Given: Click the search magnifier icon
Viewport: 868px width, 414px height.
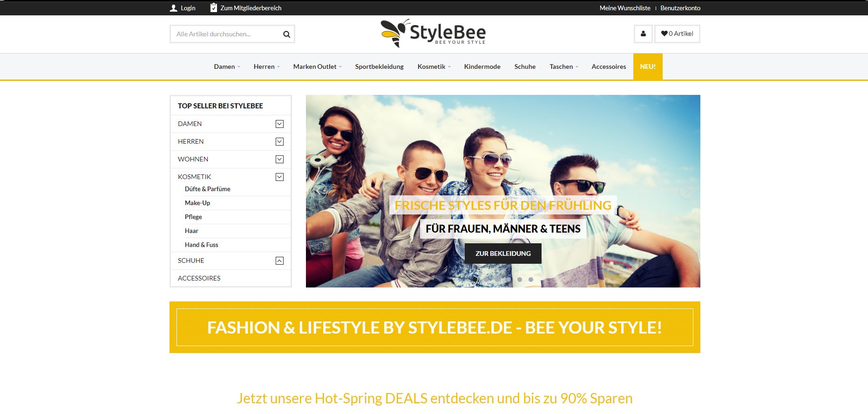Looking at the screenshot, I should (x=286, y=34).
